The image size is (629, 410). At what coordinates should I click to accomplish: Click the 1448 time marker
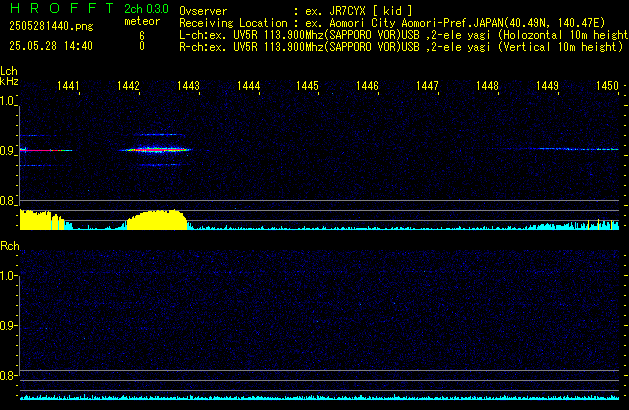(487, 86)
